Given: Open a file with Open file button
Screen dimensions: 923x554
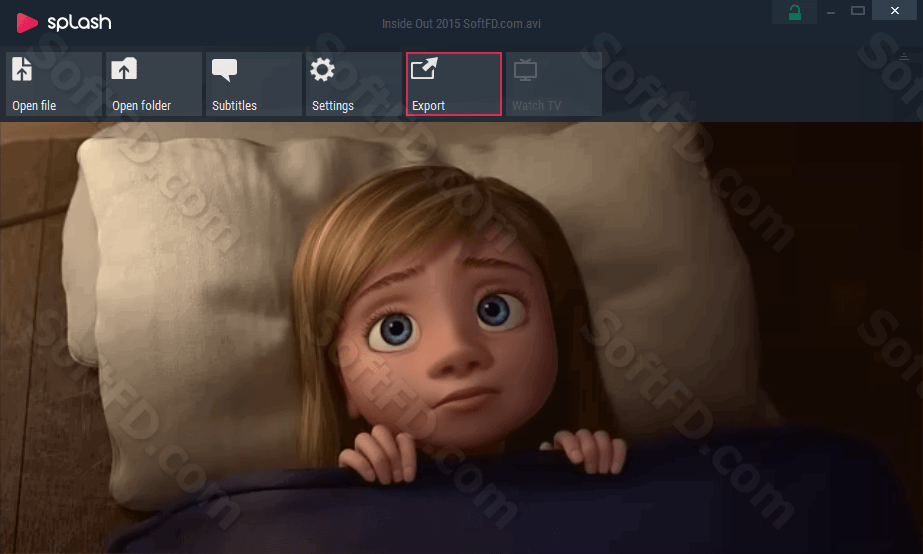Looking at the screenshot, I should (54, 84).
